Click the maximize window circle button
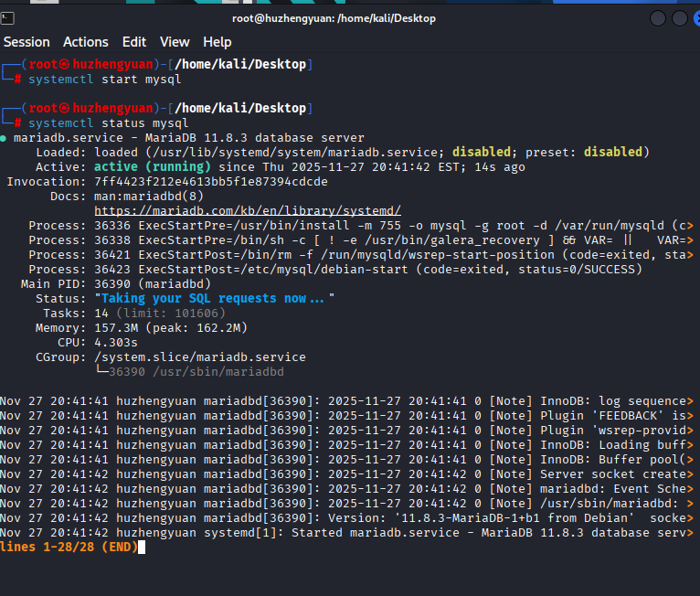Image resolution: width=700 pixels, height=596 pixels. click(x=680, y=18)
